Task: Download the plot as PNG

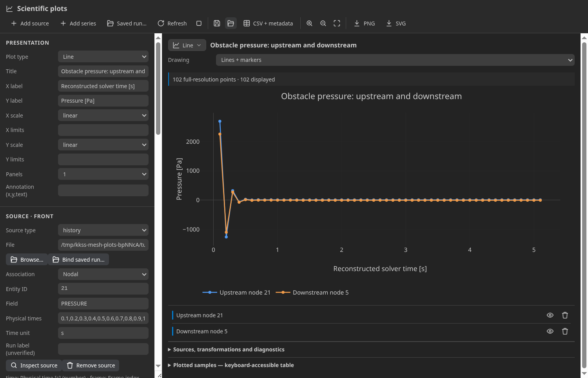Action: coord(364,24)
